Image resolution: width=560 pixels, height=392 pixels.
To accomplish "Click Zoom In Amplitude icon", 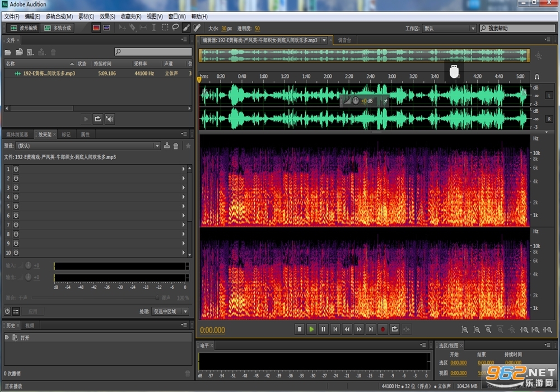I will 465,329.
